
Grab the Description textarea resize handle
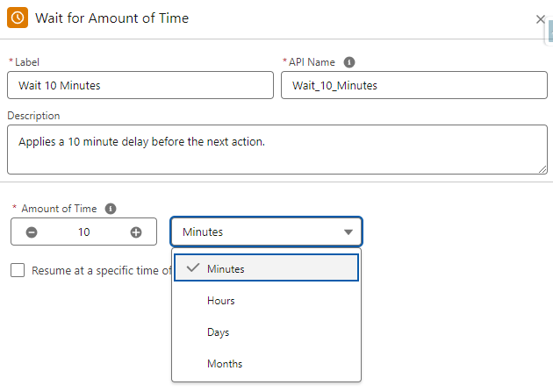tap(542, 169)
